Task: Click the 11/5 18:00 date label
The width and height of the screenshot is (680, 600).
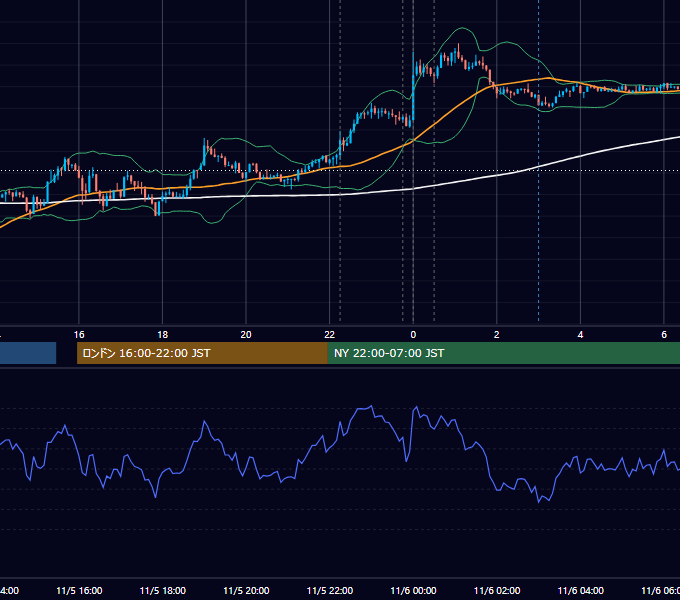Action: (163, 590)
